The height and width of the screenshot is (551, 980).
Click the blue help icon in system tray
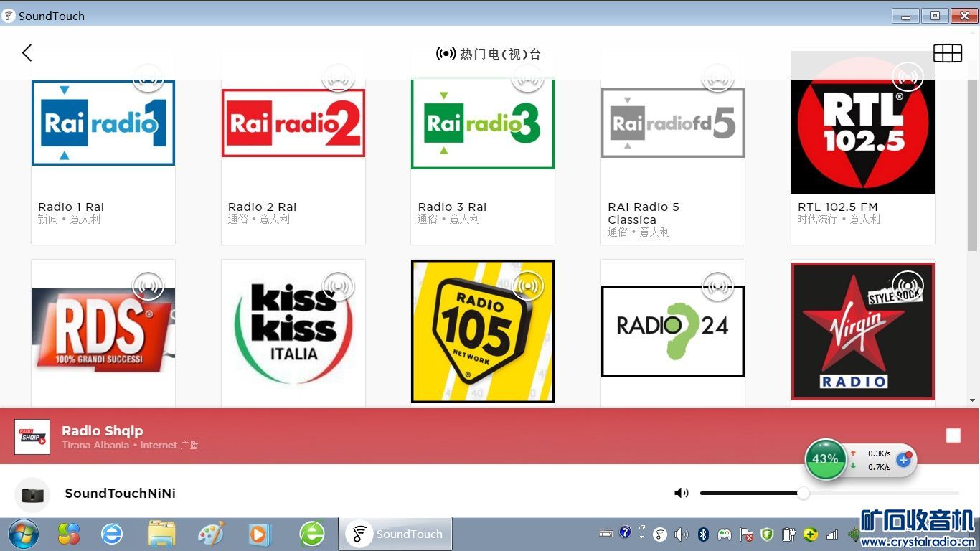tap(625, 532)
